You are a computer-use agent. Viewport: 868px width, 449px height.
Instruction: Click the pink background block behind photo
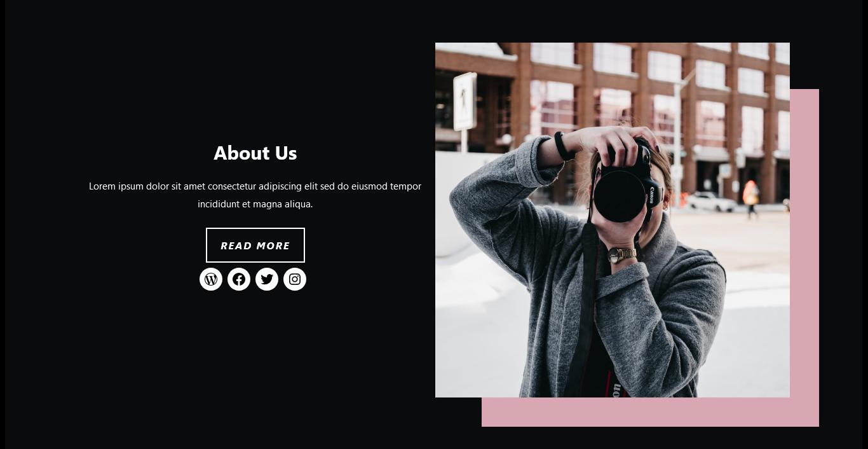point(804,254)
